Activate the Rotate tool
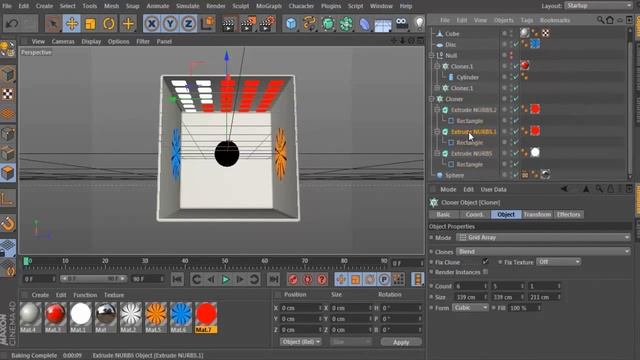 pos(109,24)
